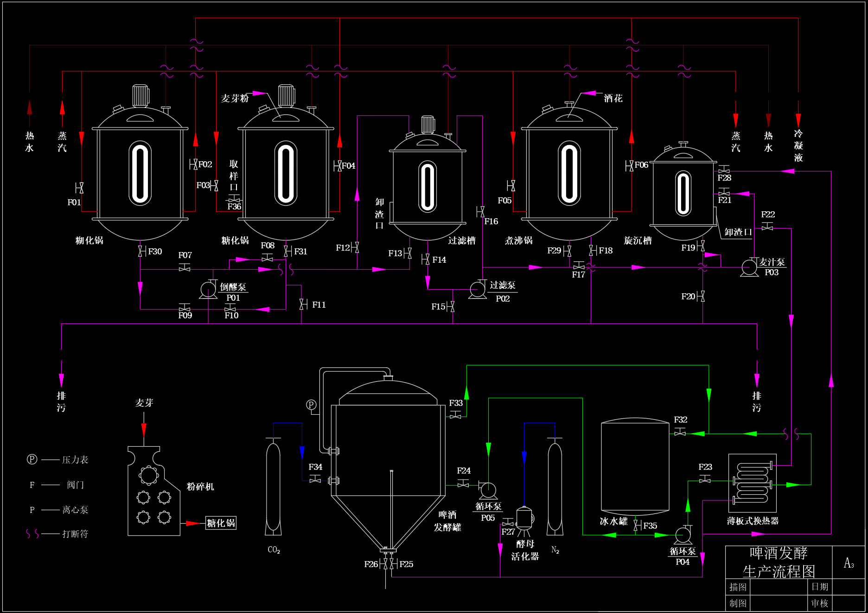Click the 冰水罐 ice water tank
Viewport: 868px width, 613px height.
(635, 467)
